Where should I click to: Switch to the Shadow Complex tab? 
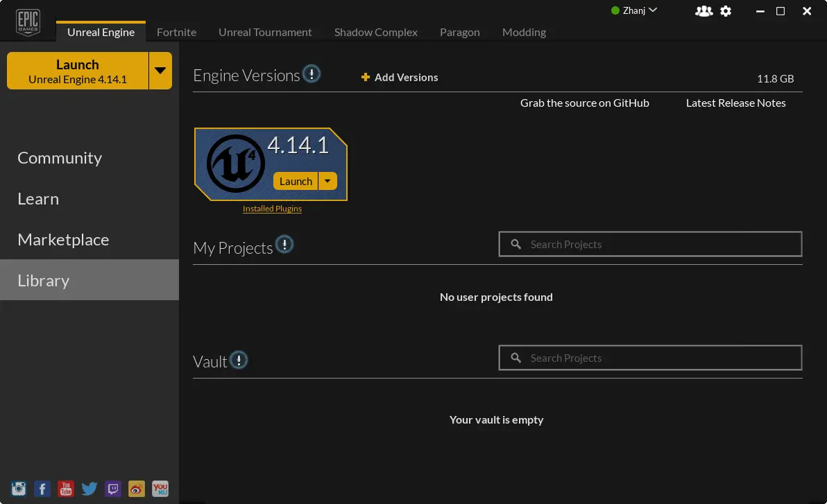pos(376,32)
